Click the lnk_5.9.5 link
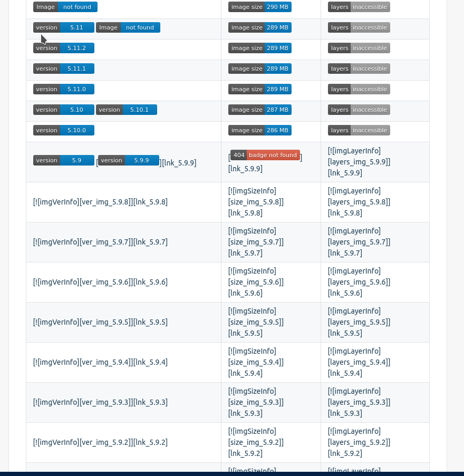464x476 pixels. [245, 333]
